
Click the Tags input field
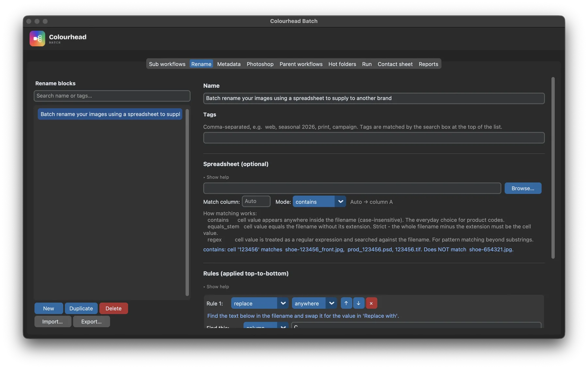pos(374,138)
